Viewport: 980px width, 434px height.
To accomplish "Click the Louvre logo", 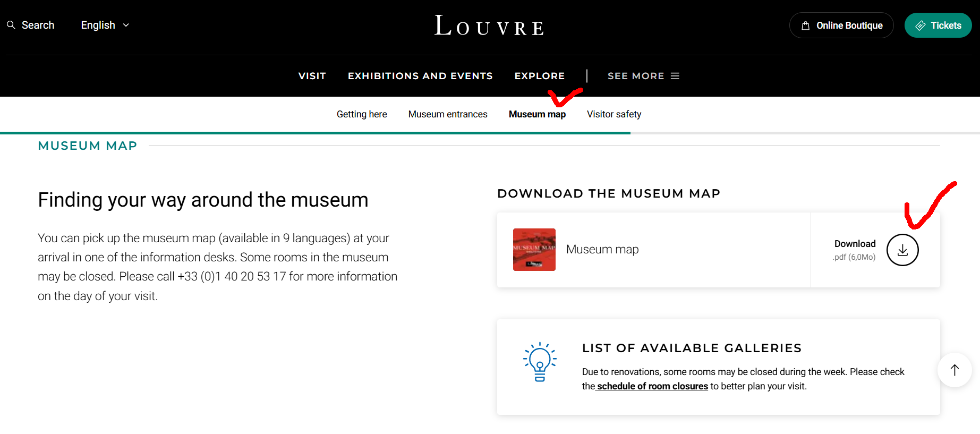I will point(489,25).
